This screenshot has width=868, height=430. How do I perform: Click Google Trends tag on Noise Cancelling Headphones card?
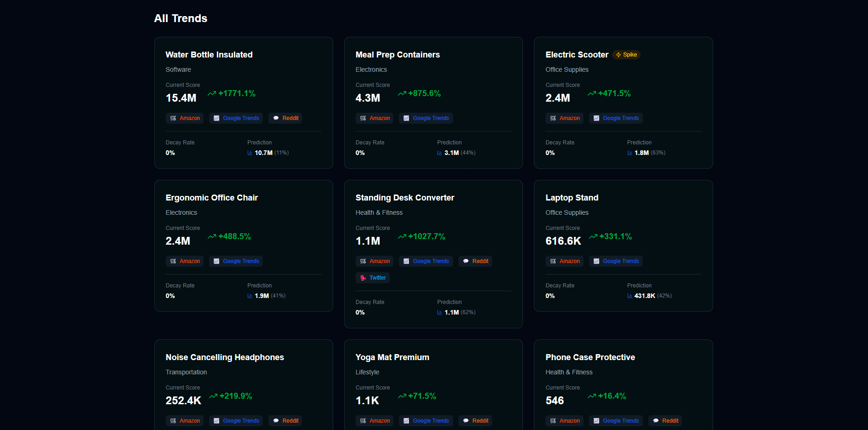(x=236, y=421)
